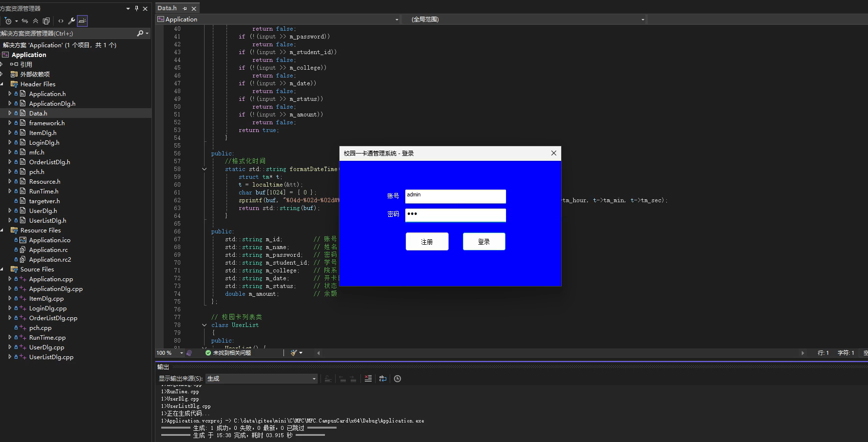
Task: Click Clear All output icon
Action: point(368,379)
